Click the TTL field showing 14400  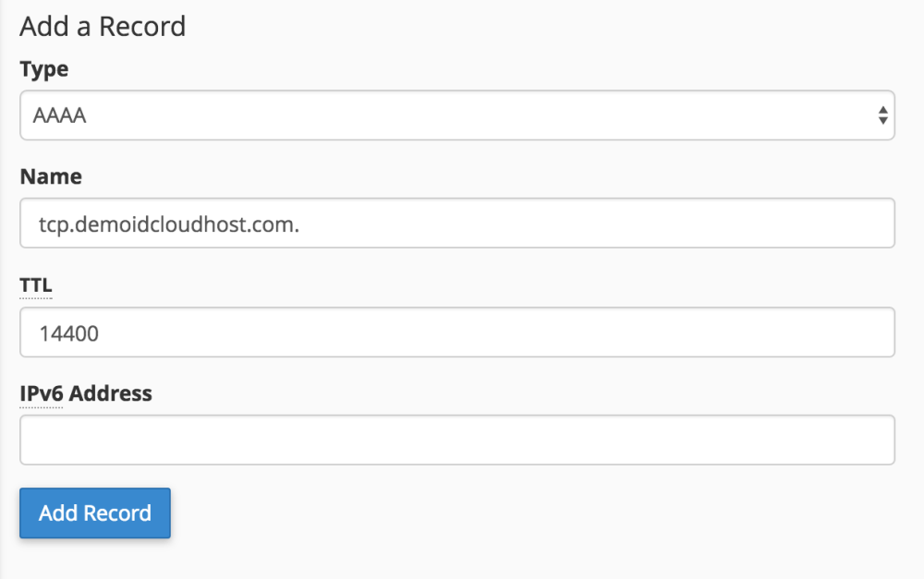tap(457, 332)
